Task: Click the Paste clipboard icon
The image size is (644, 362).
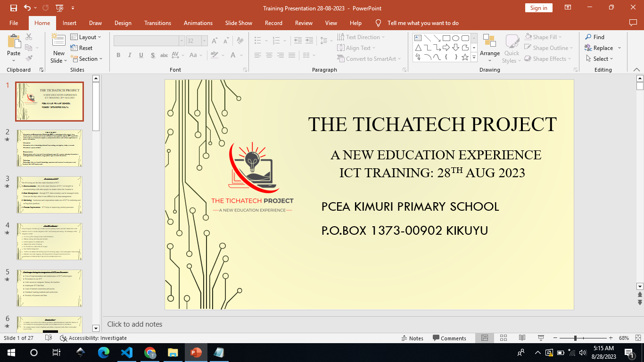Action: [14, 42]
